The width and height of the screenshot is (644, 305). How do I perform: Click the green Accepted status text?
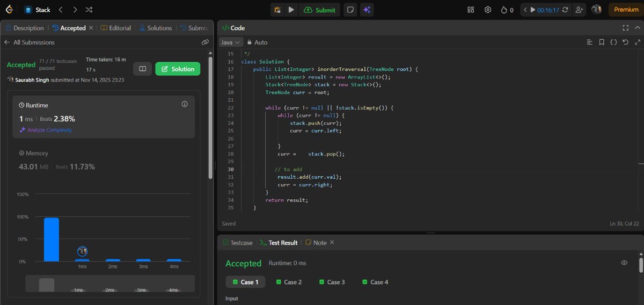21,64
